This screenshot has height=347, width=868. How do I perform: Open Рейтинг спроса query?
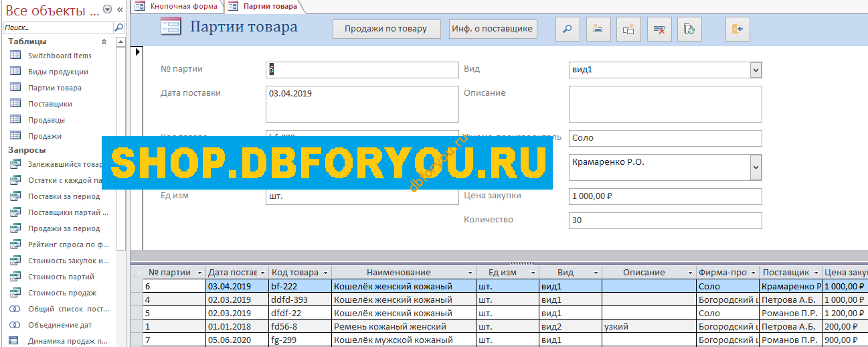(x=68, y=245)
